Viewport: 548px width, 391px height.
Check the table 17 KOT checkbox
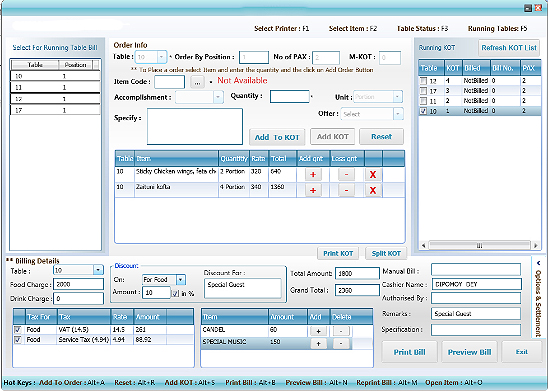coord(423,91)
